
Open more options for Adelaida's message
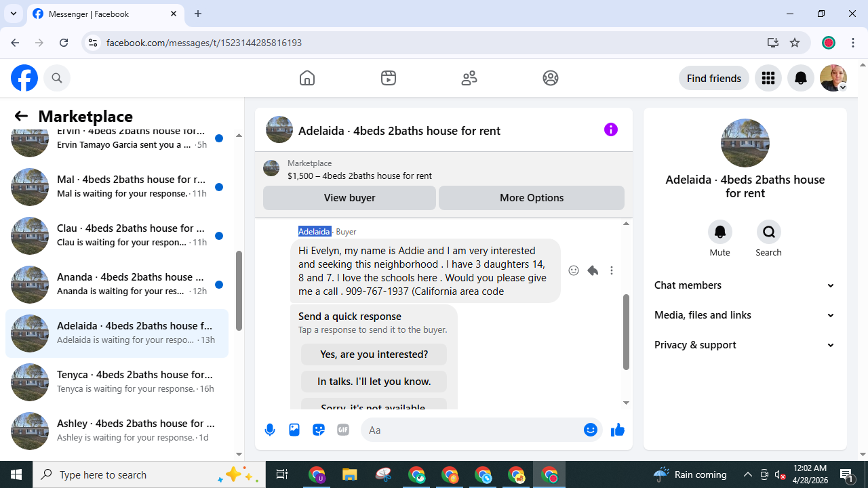[612, 270]
